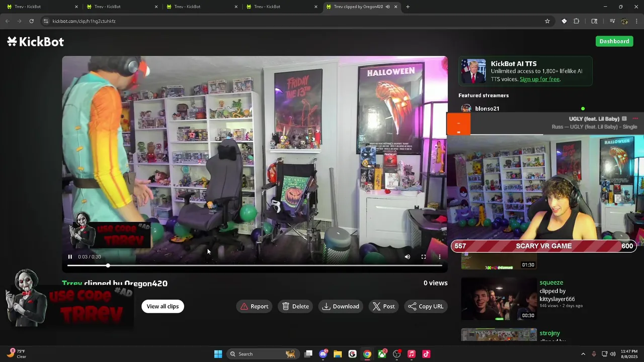Open Task View on the taskbar
Viewport: 644px width, 362px height.
pos(308,354)
